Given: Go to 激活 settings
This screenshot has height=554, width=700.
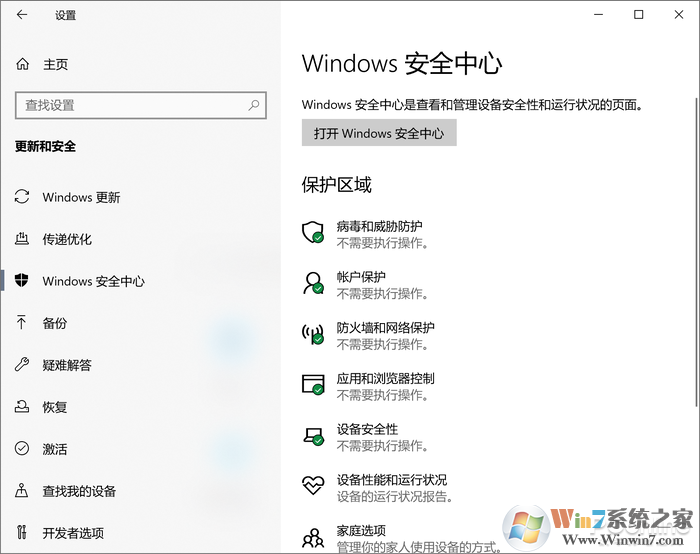Looking at the screenshot, I should coord(54,448).
